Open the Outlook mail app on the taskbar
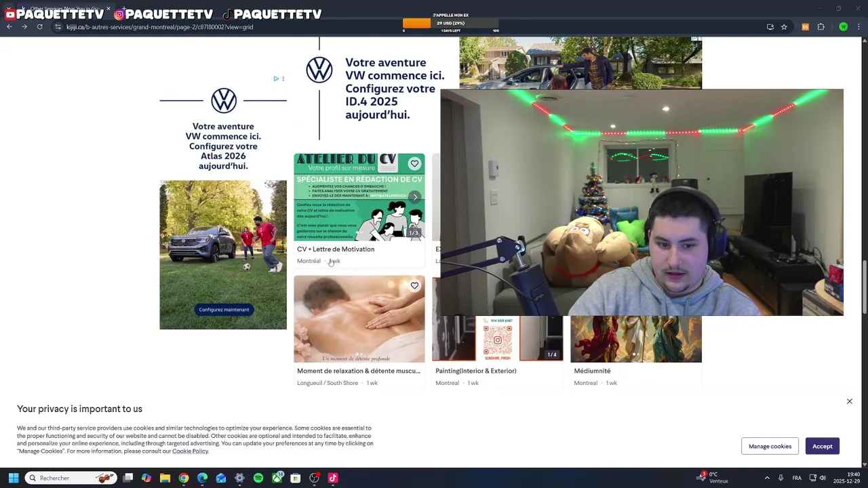The height and width of the screenshot is (488, 868). (221, 478)
